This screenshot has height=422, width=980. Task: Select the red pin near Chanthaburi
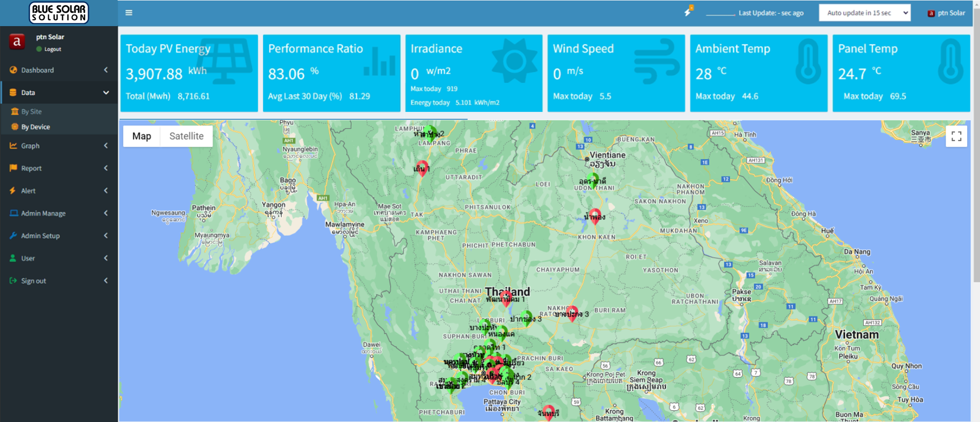coord(549,413)
